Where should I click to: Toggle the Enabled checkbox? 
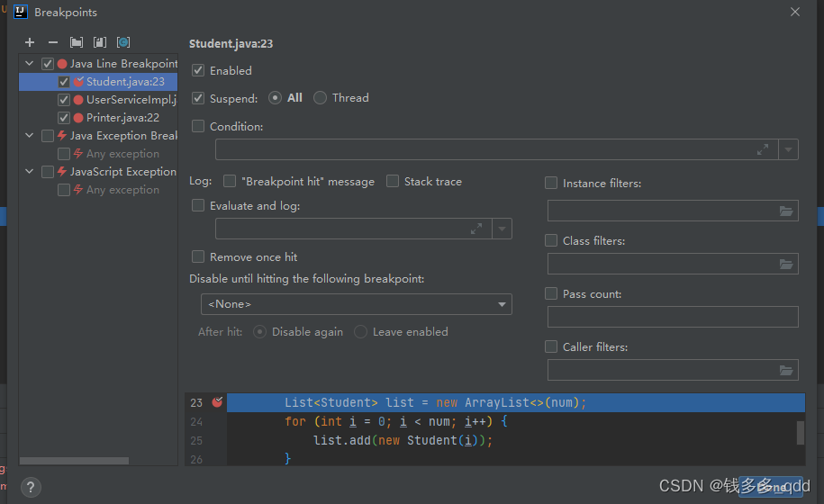click(x=198, y=70)
